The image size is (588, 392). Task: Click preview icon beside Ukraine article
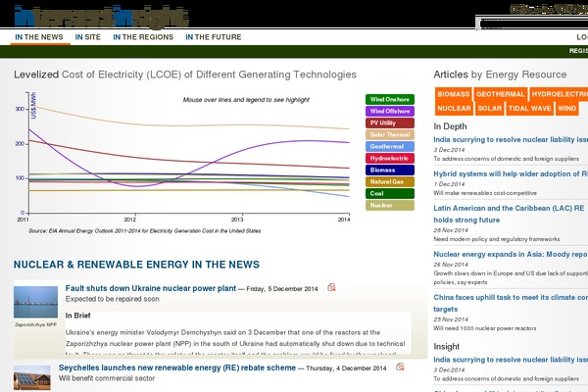click(331, 288)
